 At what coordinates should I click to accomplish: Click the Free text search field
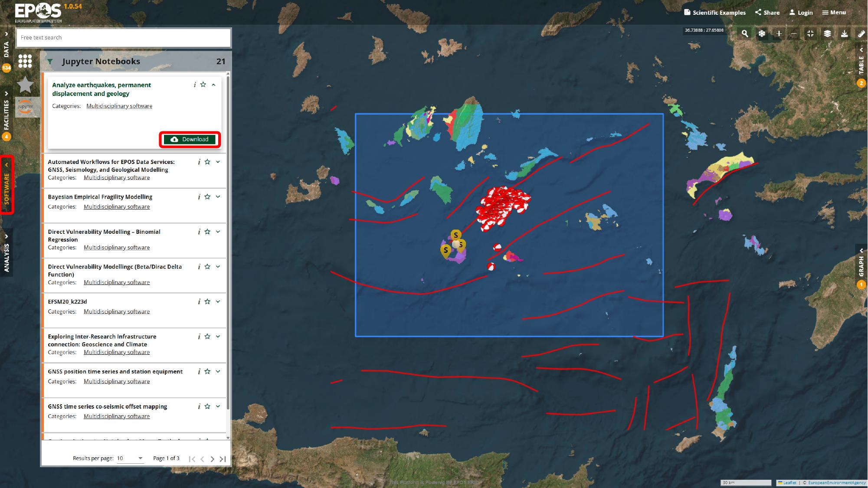pos(124,38)
